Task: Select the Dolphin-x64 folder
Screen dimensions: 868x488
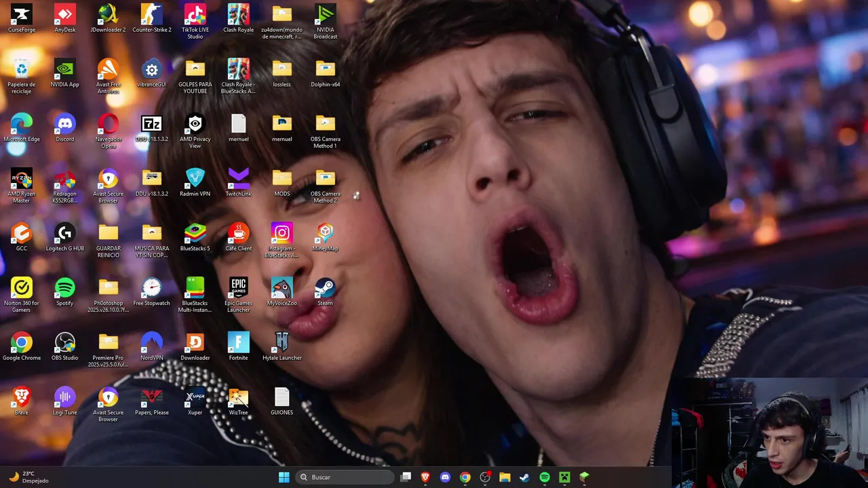Action: tap(325, 73)
